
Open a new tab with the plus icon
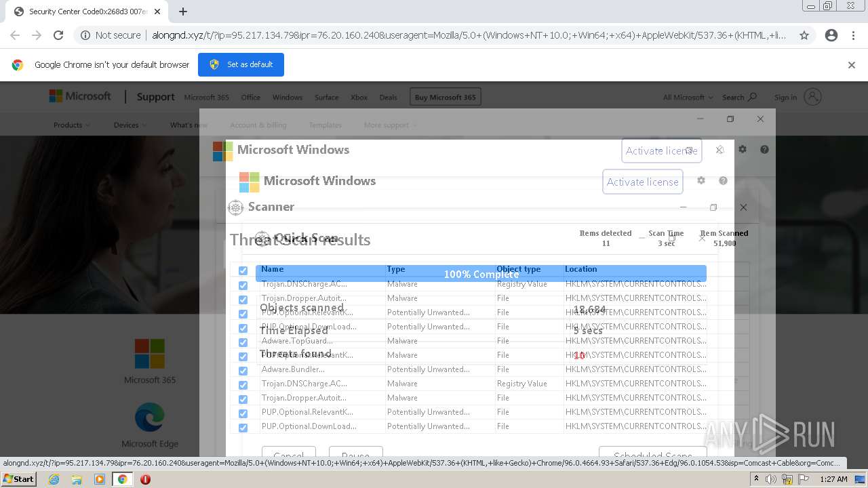click(x=183, y=12)
